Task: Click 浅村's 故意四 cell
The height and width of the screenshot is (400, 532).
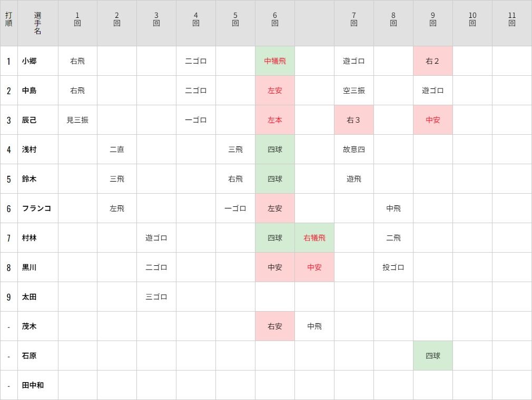Action: click(353, 149)
